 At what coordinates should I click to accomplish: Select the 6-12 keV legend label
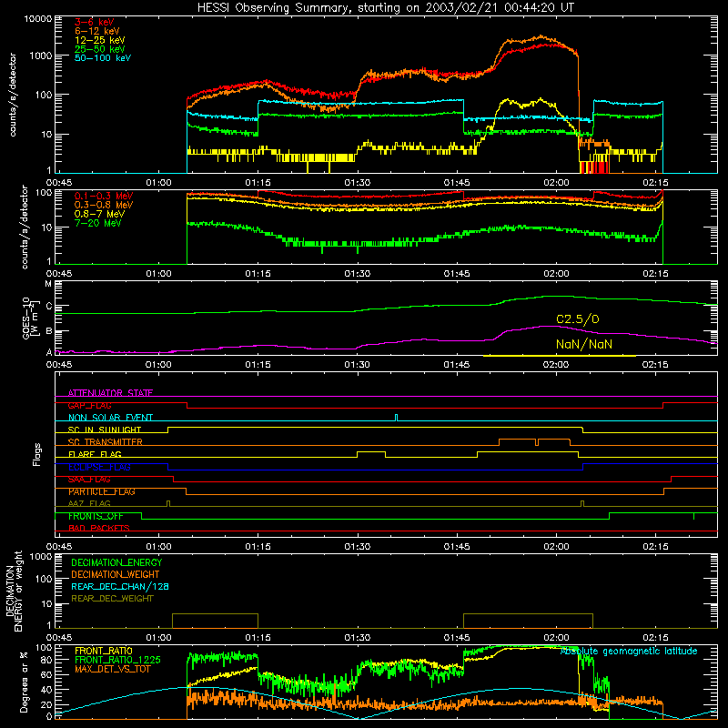96,31
